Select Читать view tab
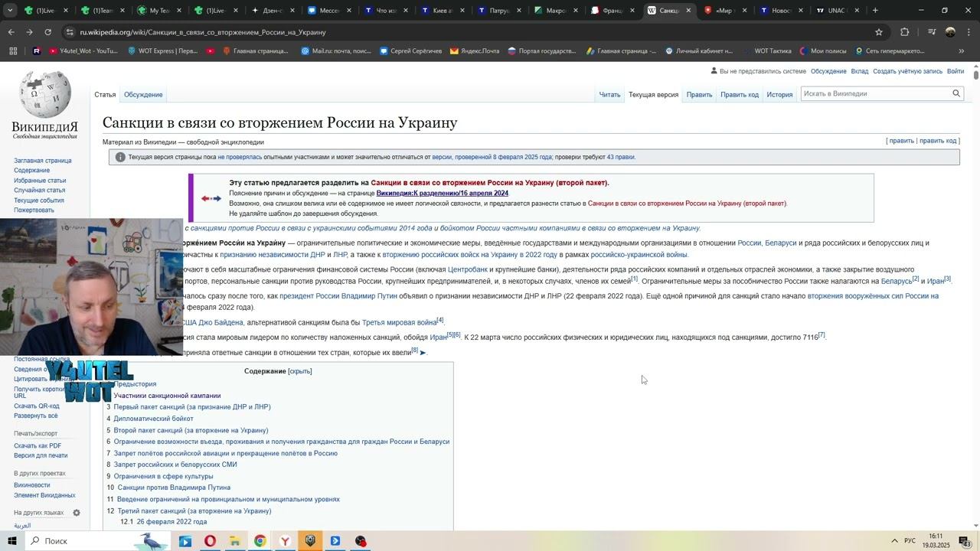Screen dimensions: 980x551 609,95
